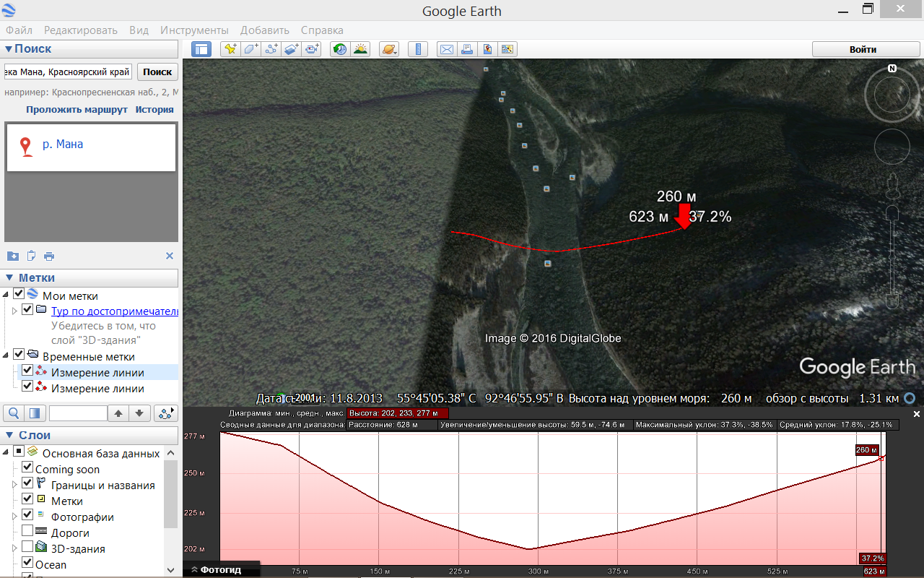The width and height of the screenshot is (924, 578).
Task: Click the play tour path icon in Places
Action: point(167,413)
